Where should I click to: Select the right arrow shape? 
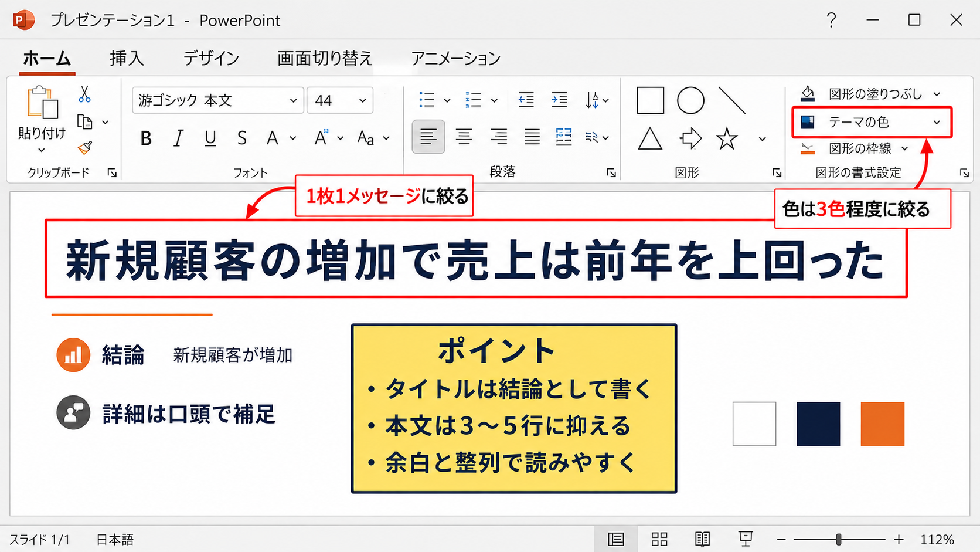point(690,139)
